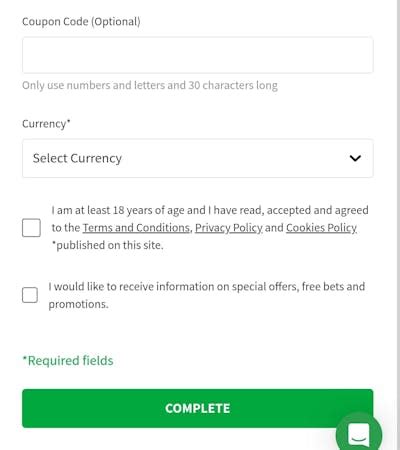Open the Terms and Conditions link
This screenshot has width=400, height=450.
[136, 228]
